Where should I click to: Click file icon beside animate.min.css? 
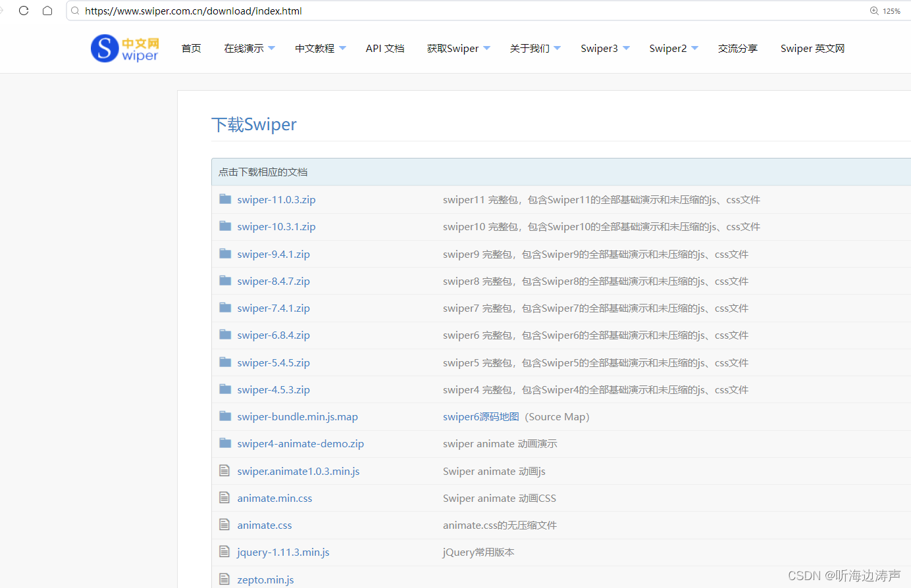click(x=224, y=497)
